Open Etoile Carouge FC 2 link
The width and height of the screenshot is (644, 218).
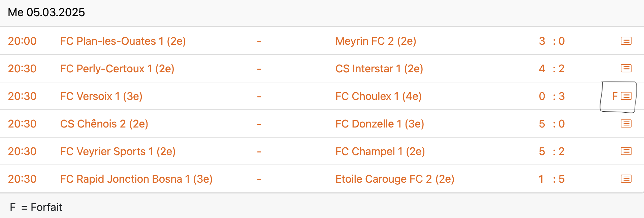coord(395,179)
